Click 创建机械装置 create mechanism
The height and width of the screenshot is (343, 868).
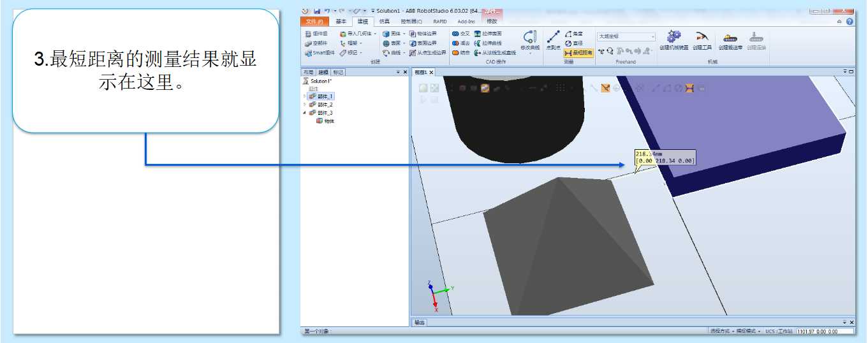674,40
